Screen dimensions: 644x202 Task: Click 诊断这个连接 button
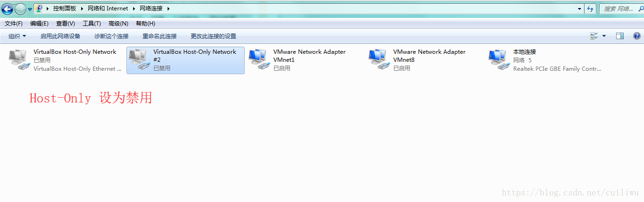[x=111, y=36]
